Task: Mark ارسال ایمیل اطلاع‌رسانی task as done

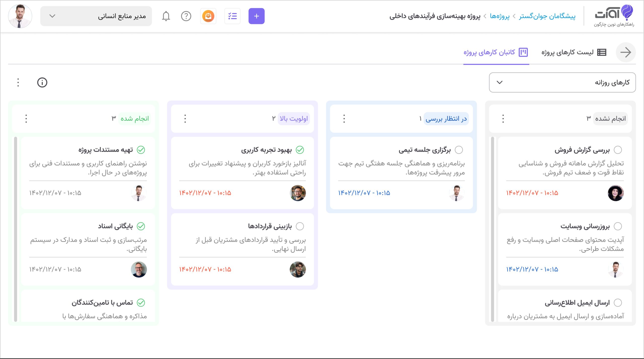Action: (x=618, y=303)
